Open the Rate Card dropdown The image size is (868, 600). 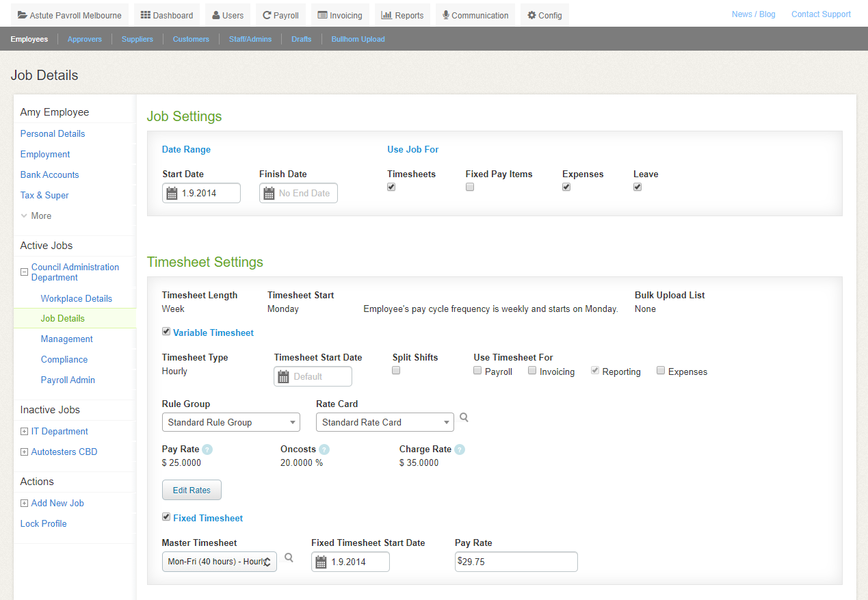point(384,423)
